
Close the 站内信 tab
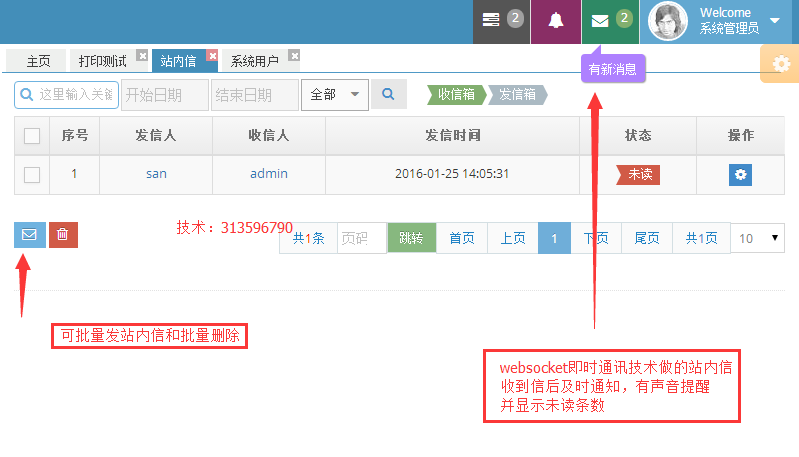point(212,56)
